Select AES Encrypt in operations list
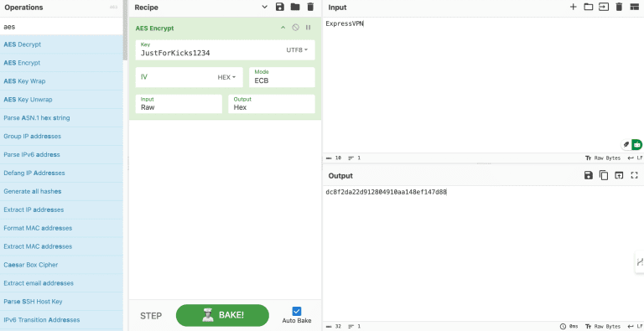Viewport: 644px width, 331px height. click(x=61, y=63)
